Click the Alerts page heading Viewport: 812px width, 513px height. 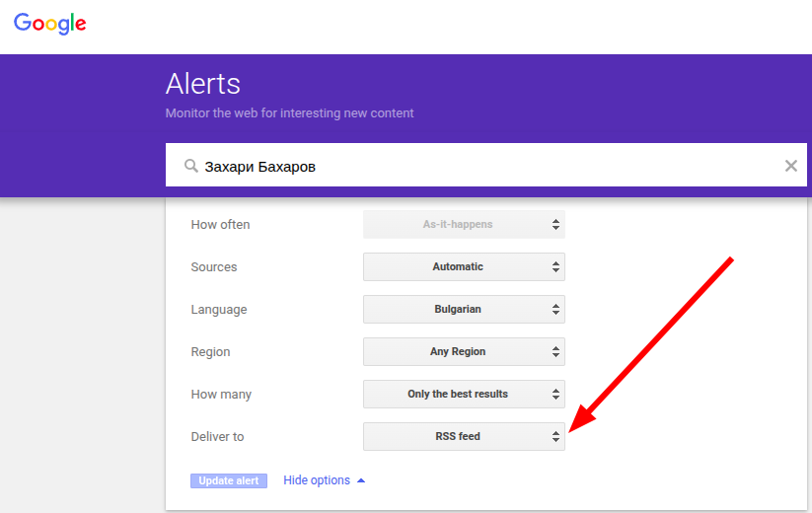pos(203,84)
